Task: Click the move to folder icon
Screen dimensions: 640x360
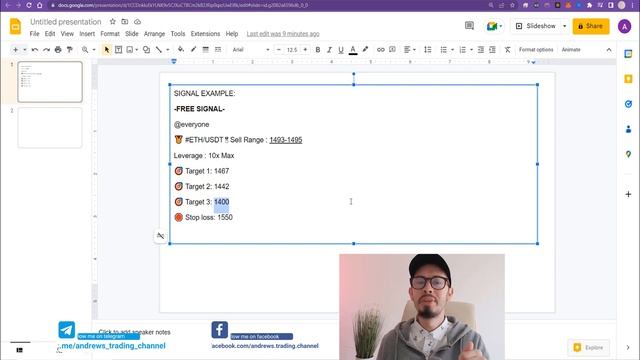Action: (125, 22)
